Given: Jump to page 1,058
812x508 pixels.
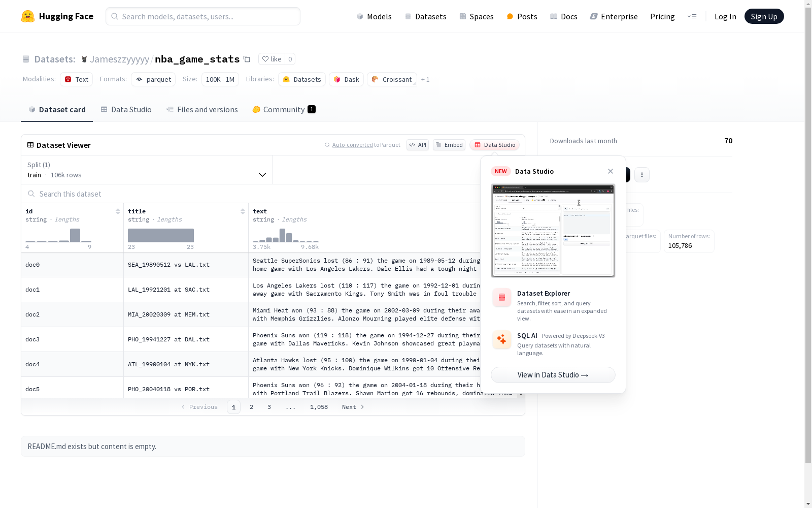Looking at the screenshot, I should (x=319, y=407).
